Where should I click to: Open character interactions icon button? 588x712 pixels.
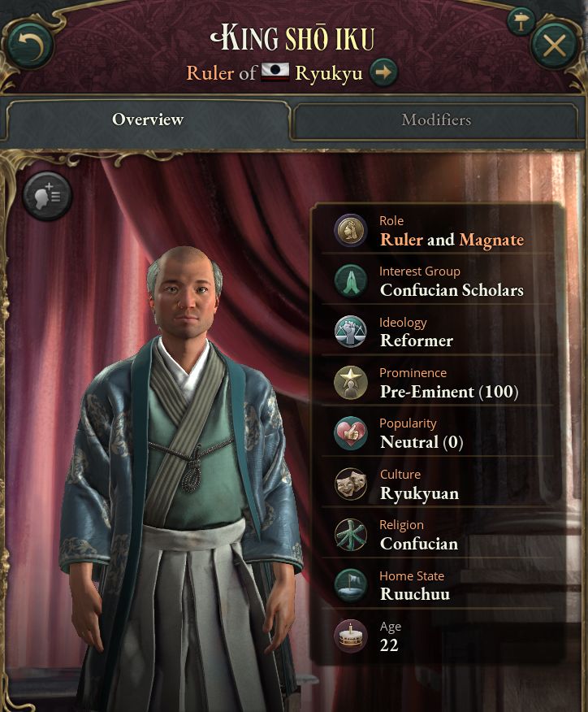(x=47, y=196)
